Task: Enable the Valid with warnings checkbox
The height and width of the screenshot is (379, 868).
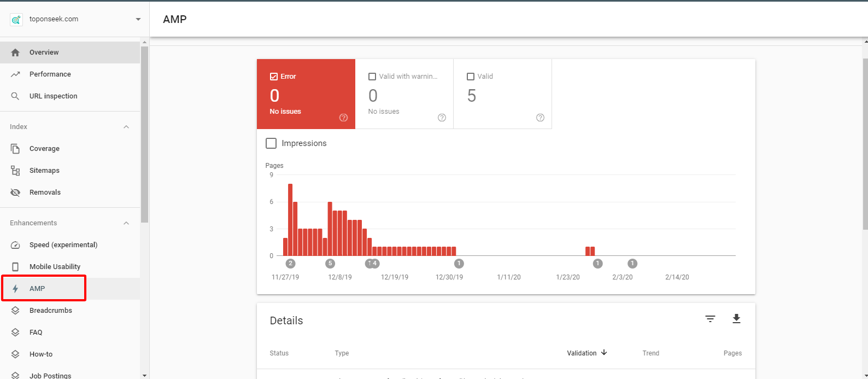Action: [372, 77]
